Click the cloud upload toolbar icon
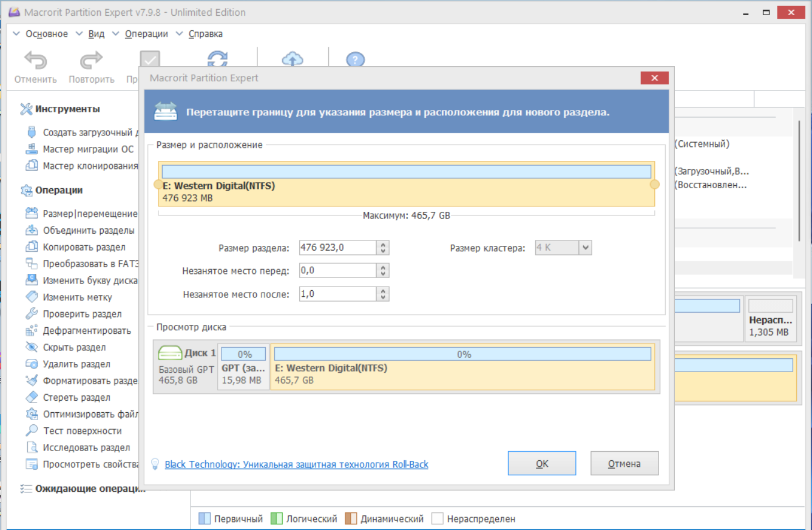The image size is (812, 530). pyautogui.click(x=293, y=59)
